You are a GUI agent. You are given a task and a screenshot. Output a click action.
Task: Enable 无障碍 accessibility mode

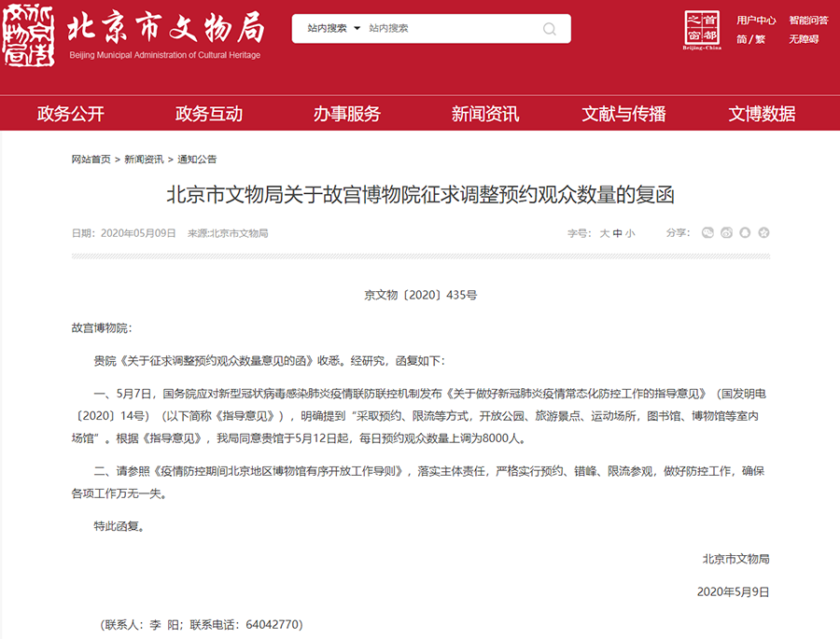pos(804,39)
